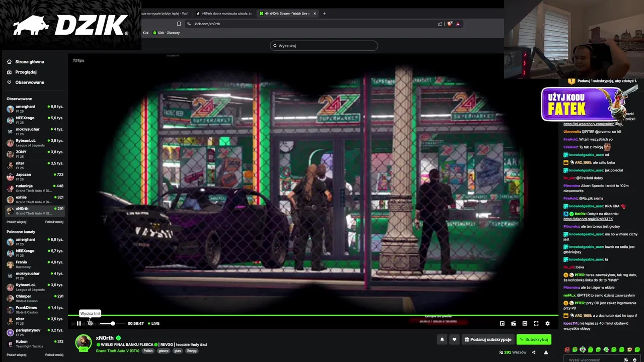The height and width of the screenshot is (362, 644).
Task: Open the Brave Shields icon
Action: (x=450, y=24)
